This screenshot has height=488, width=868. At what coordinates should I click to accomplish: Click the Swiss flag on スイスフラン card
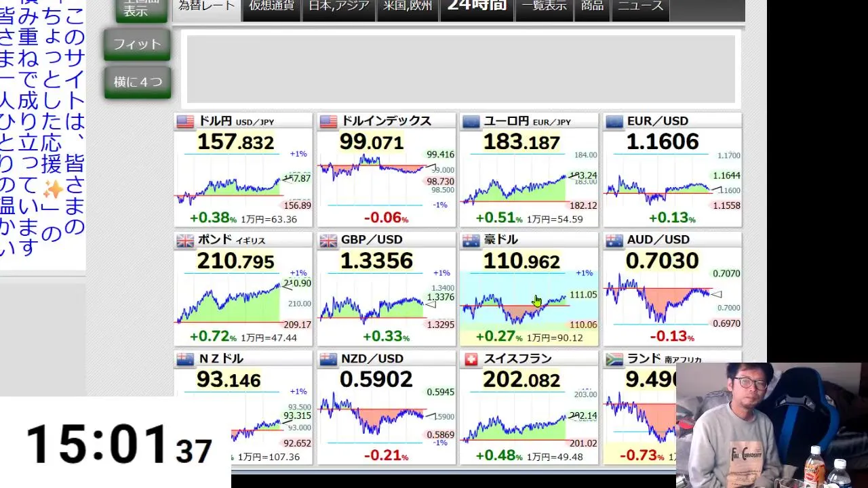[471, 359]
